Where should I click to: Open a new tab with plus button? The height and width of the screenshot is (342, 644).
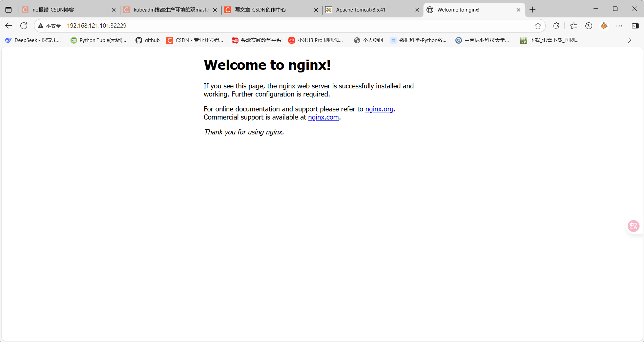(533, 10)
